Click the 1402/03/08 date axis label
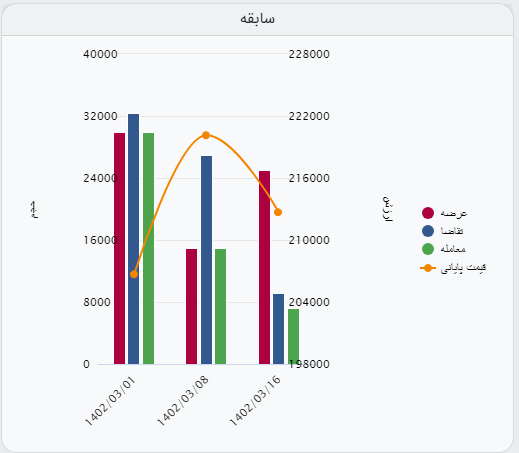Viewport: 519px width, 453px height. coord(182,400)
